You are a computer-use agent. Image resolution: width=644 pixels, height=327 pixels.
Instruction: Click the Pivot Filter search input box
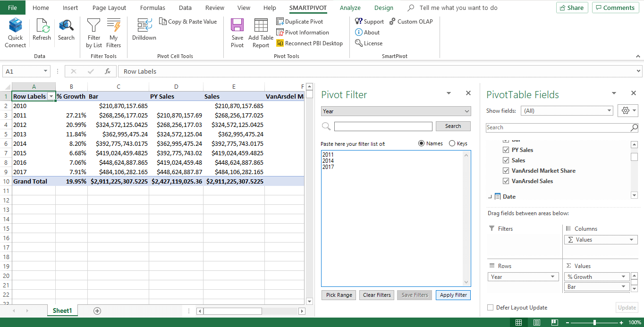[383, 126]
